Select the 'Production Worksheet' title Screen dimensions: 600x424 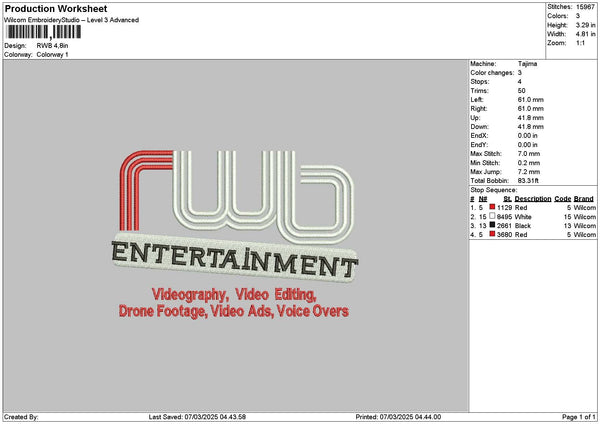56,8
